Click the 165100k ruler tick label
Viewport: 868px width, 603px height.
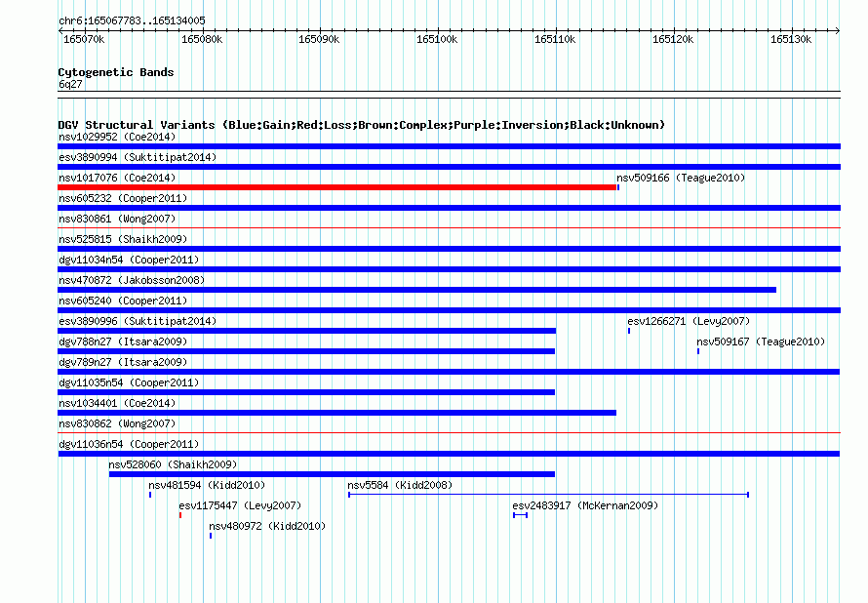point(437,39)
